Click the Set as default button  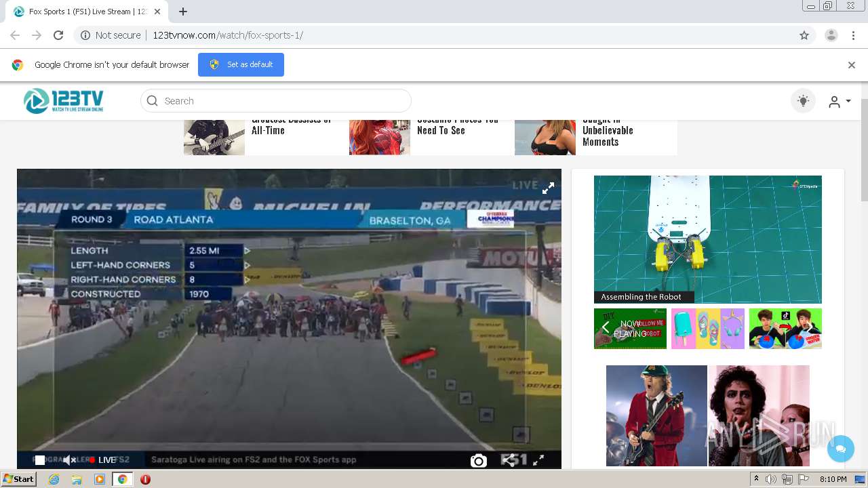point(241,64)
